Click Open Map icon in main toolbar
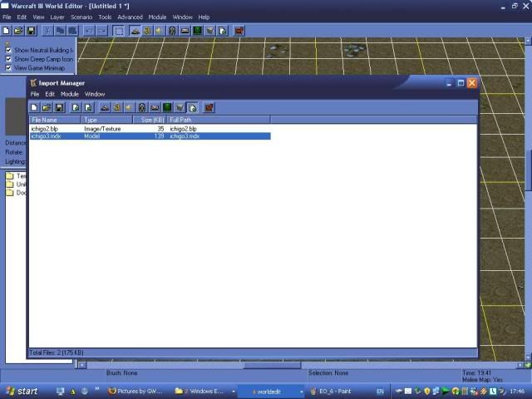 coord(18,31)
